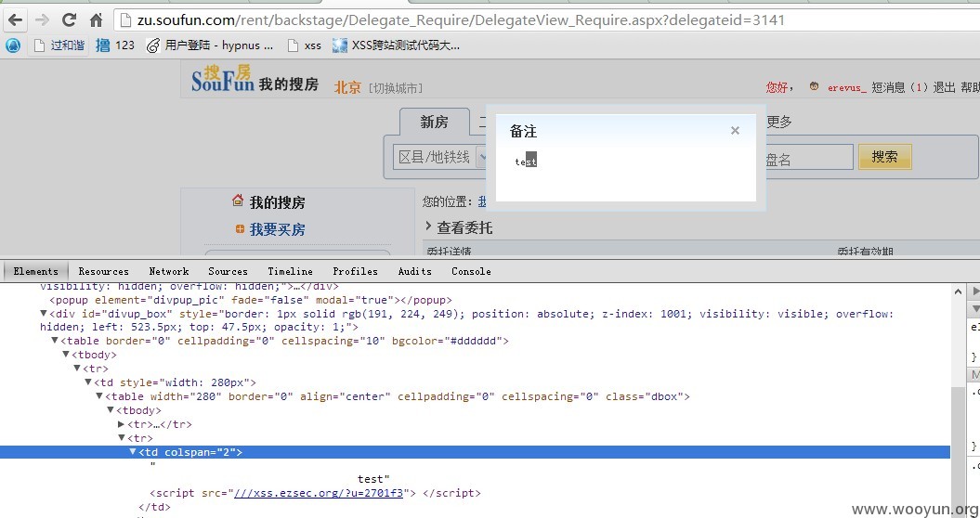Collapse table cellspacing="10" node
The image size is (980, 518).
(x=55, y=342)
